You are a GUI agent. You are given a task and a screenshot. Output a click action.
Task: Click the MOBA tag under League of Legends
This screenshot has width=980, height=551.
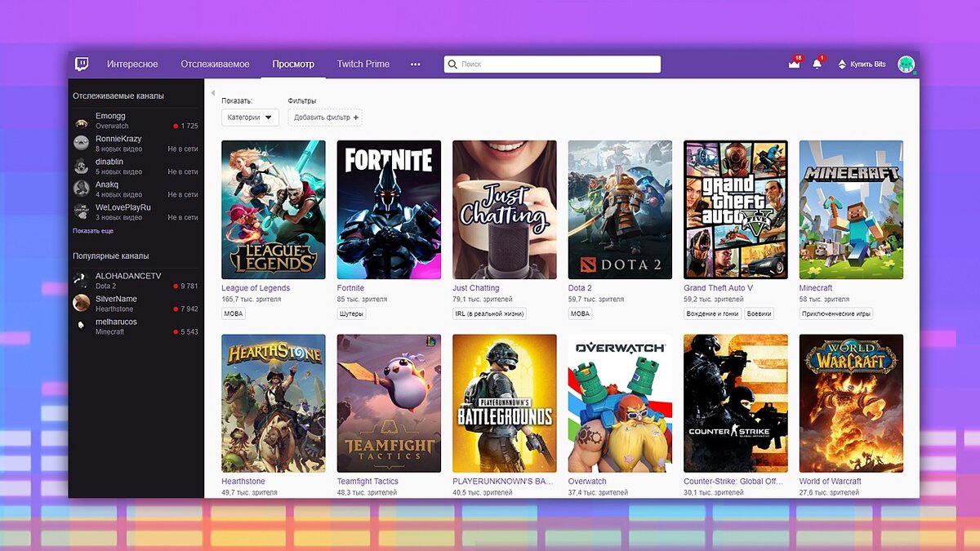pos(234,313)
